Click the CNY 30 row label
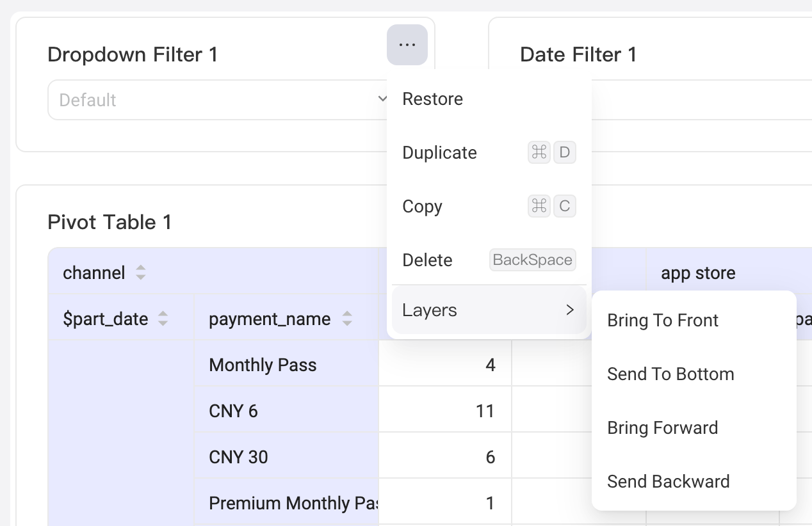 pos(238,458)
